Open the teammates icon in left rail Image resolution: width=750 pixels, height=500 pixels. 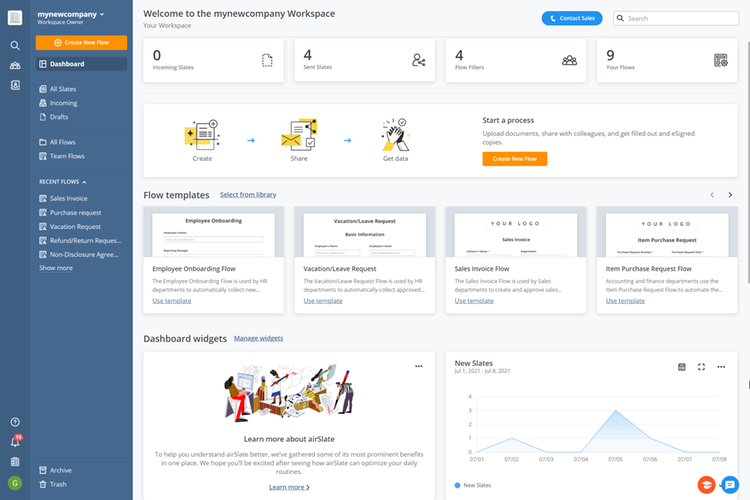point(15,66)
